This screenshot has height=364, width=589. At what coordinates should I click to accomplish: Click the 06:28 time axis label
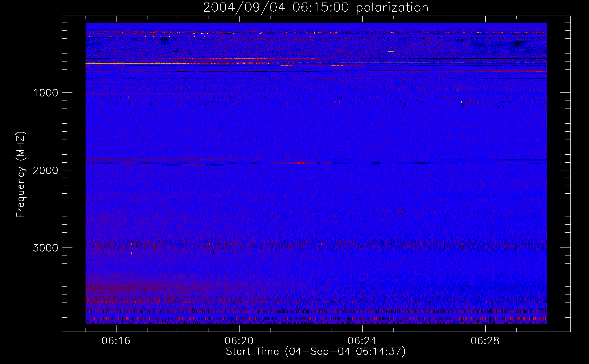(x=485, y=341)
